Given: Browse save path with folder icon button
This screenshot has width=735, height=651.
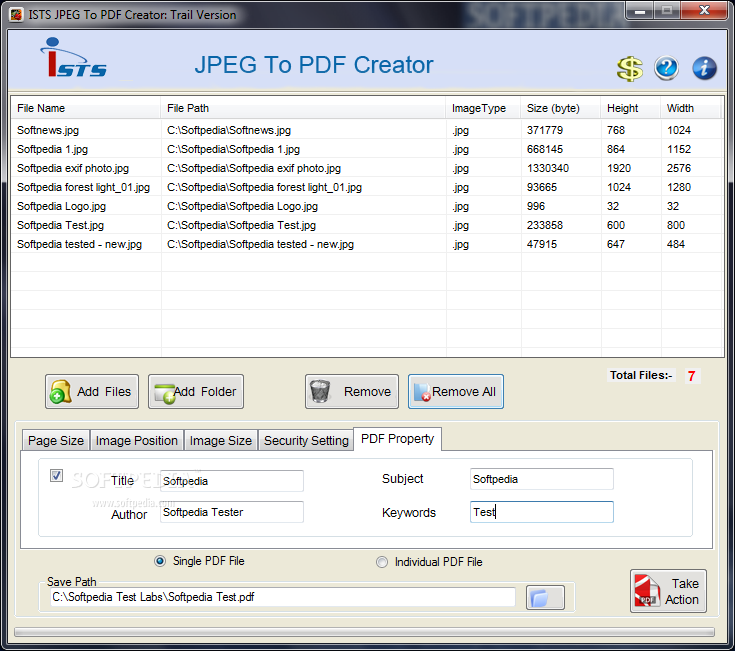Looking at the screenshot, I should 545,598.
